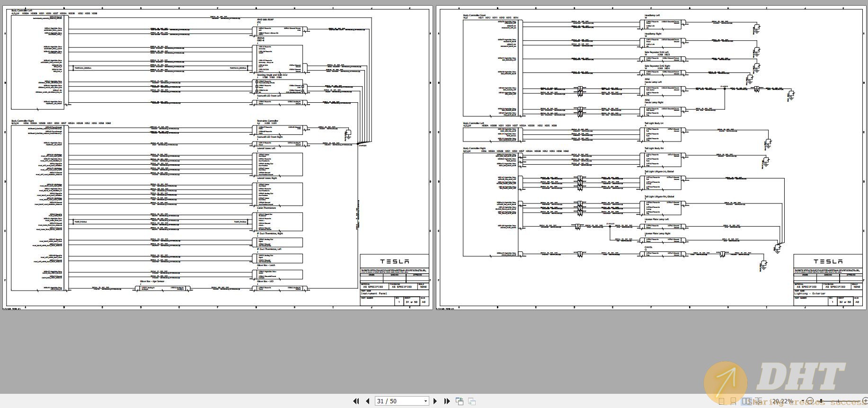The height and width of the screenshot is (408, 868).
Task: Open the page number dropdown arrow
Action: pos(425,401)
